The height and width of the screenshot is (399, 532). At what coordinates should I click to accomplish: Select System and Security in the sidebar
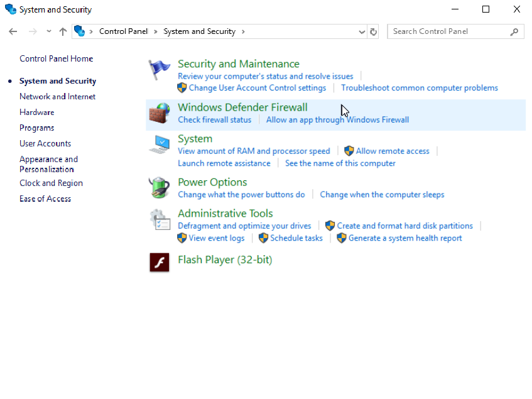58,81
